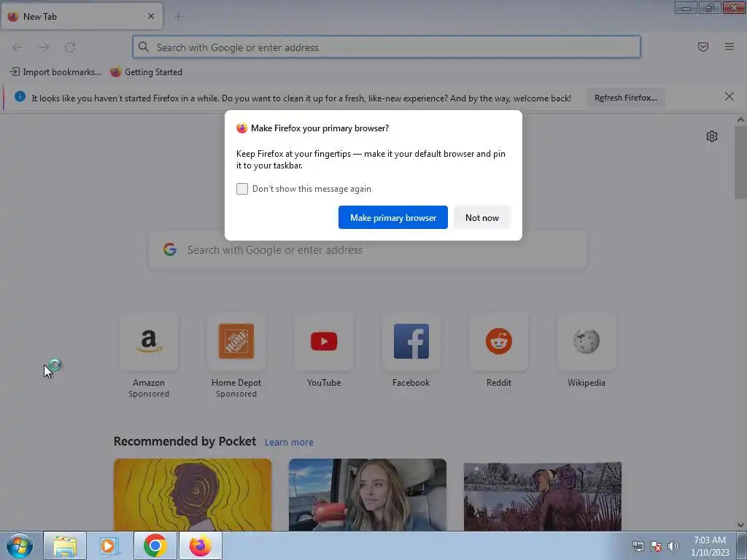
Task: Select the New Tab tab
Action: [82, 17]
